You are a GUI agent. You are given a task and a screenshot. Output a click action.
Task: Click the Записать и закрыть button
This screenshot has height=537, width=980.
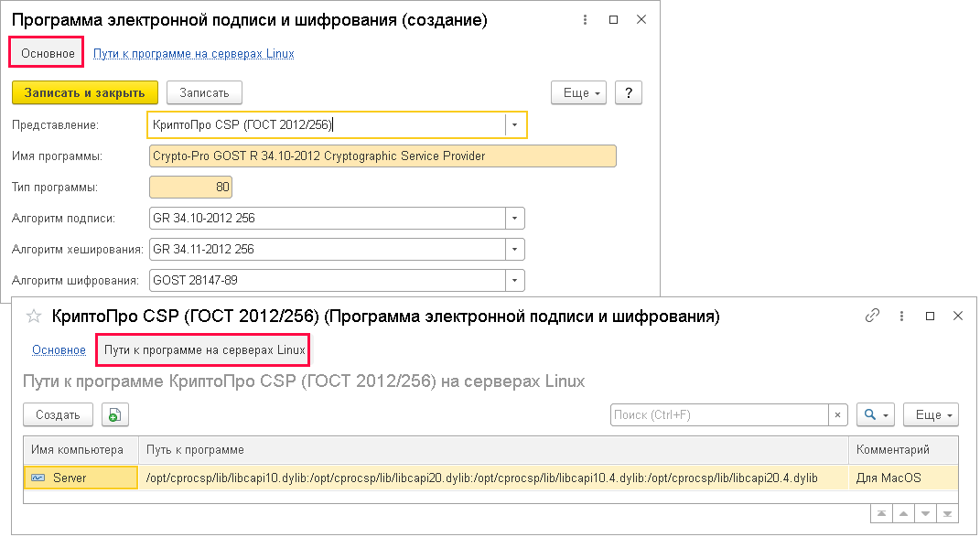[85, 93]
